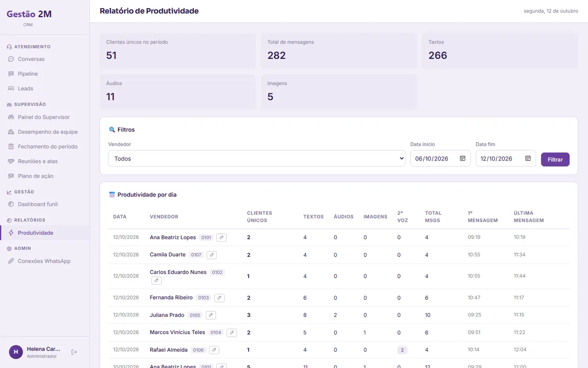The height and width of the screenshot is (368, 588).
Task: Go to the Pipeline page
Action: coord(45,74)
